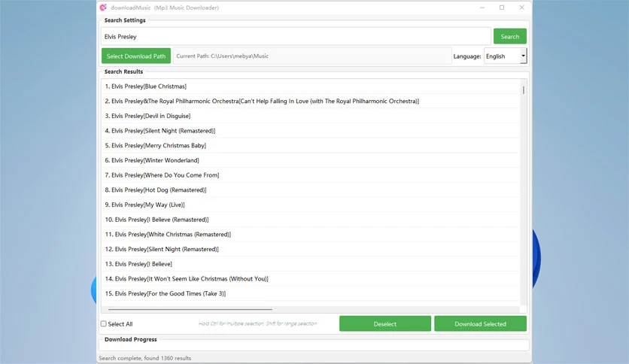Screen dimensions: 629x364
Task: Tick the Select All checkbox
Action: (x=104, y=323)
